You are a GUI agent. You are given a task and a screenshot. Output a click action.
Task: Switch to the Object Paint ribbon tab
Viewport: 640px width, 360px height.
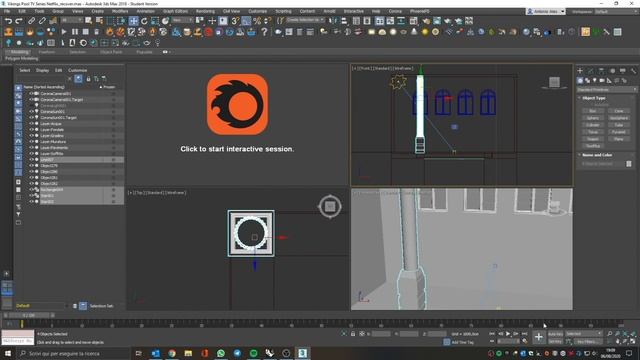(111, 52)
